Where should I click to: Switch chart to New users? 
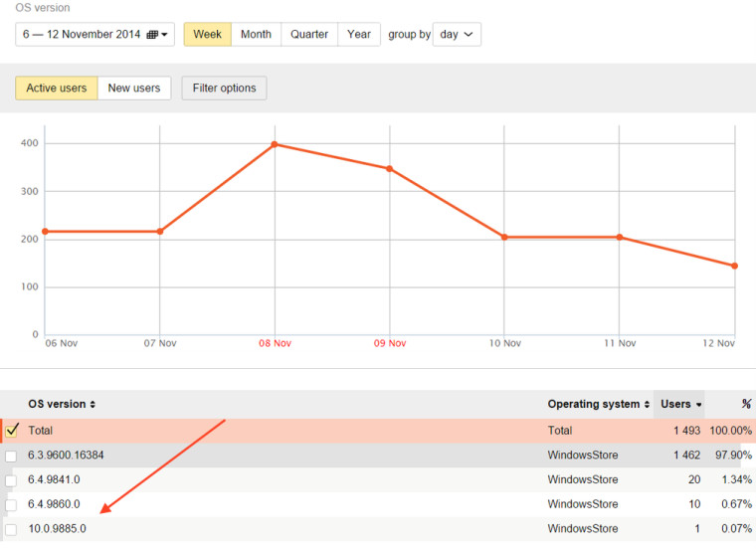(x=134, y=89)
